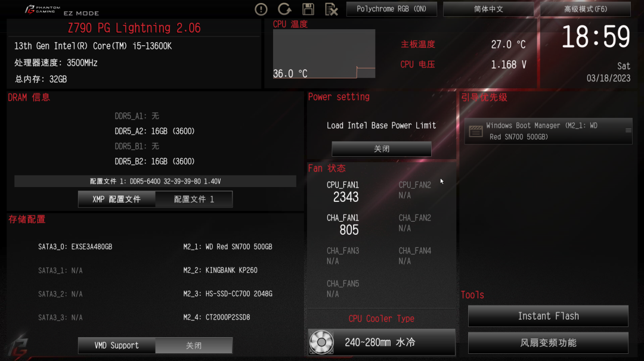Select 配置文件 1 XMP profile option
Viewport: 644px width, 361px height.
[194, 200]
